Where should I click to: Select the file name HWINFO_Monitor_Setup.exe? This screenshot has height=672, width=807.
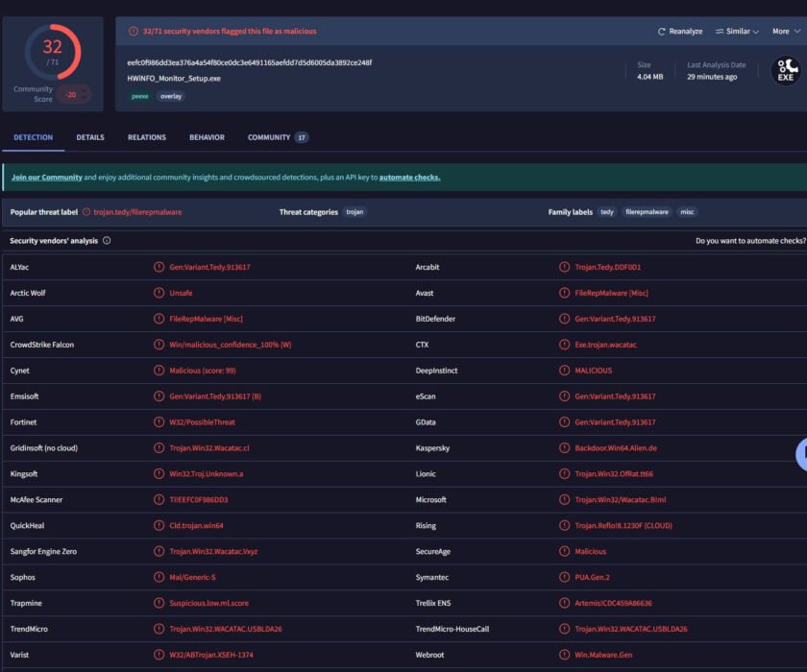(x=174, y=78)
